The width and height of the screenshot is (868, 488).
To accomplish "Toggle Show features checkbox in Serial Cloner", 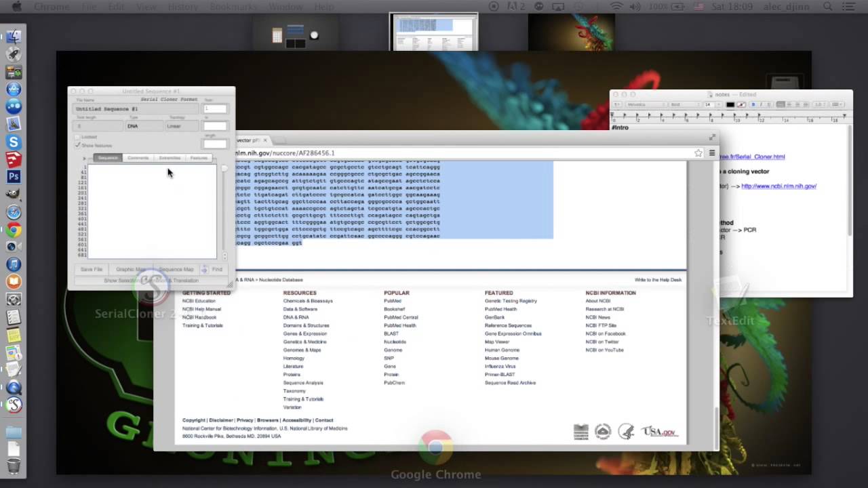I will tap(77, 145).
